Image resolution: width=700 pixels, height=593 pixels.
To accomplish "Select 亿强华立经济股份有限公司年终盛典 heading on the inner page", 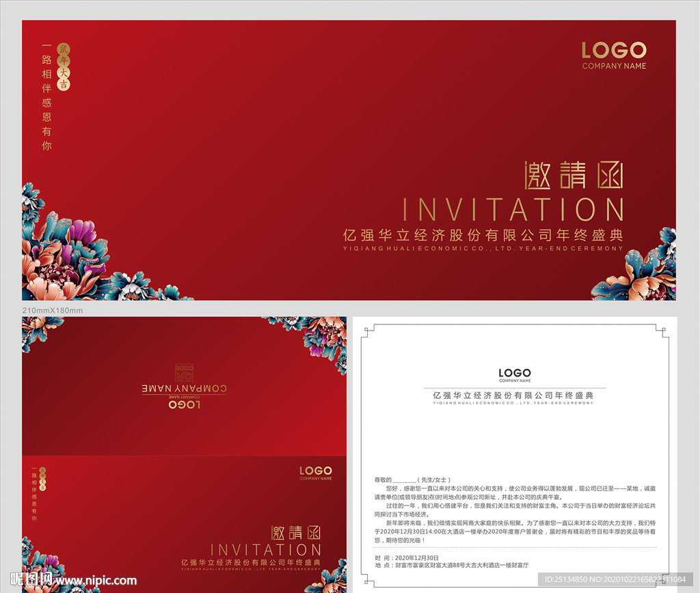I will pyautogui.click(x=513, y=396).
